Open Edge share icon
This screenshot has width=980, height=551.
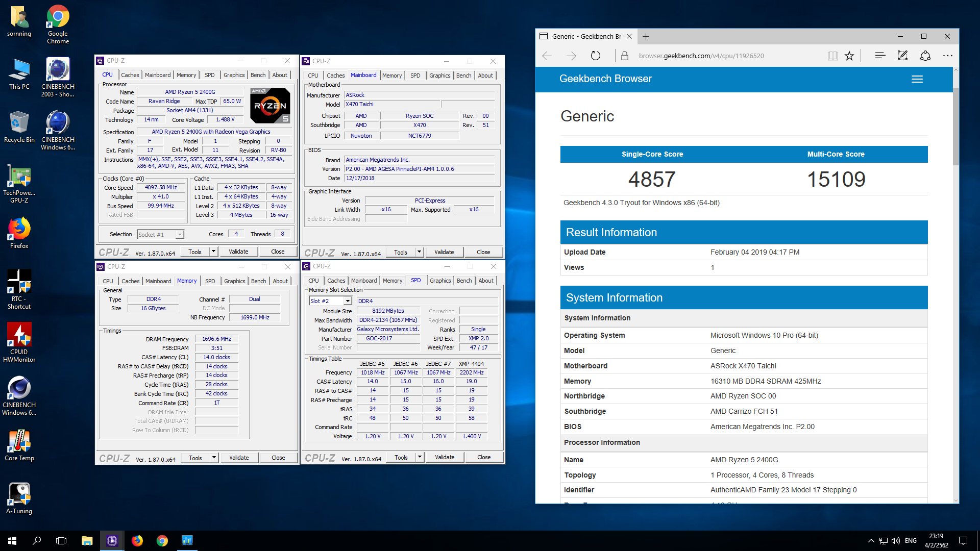(x=925, y=56)
